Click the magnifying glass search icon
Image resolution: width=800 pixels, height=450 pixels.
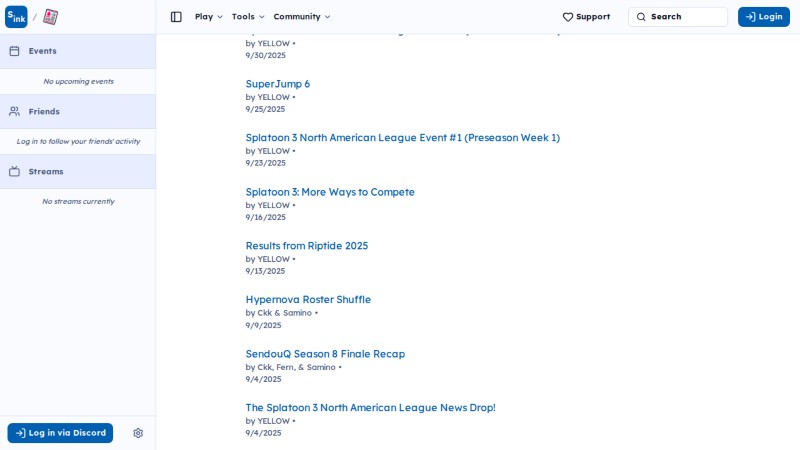[641, 17]
